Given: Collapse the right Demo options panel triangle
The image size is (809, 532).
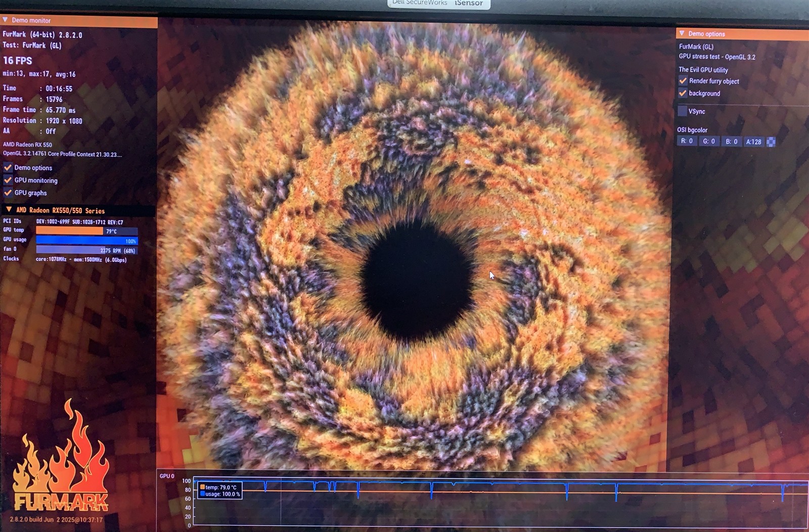Looking at the screenshot, I should [682, 33].
